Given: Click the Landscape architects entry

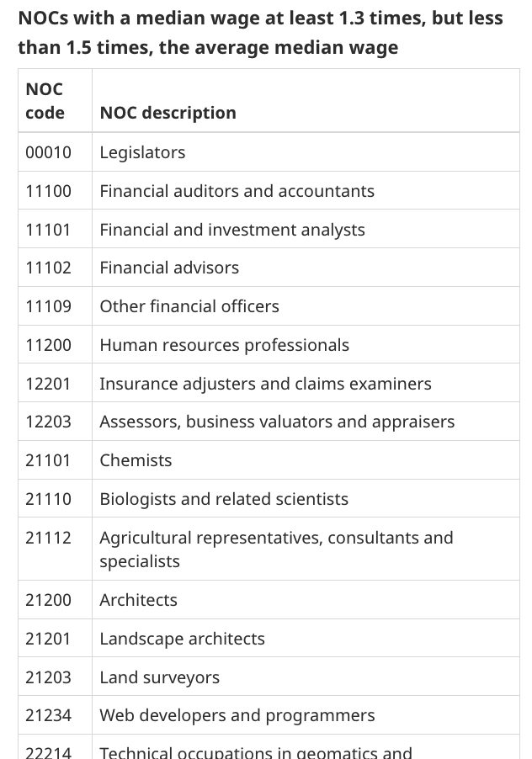Looking at the screenshot, I should tap(182, 639).
